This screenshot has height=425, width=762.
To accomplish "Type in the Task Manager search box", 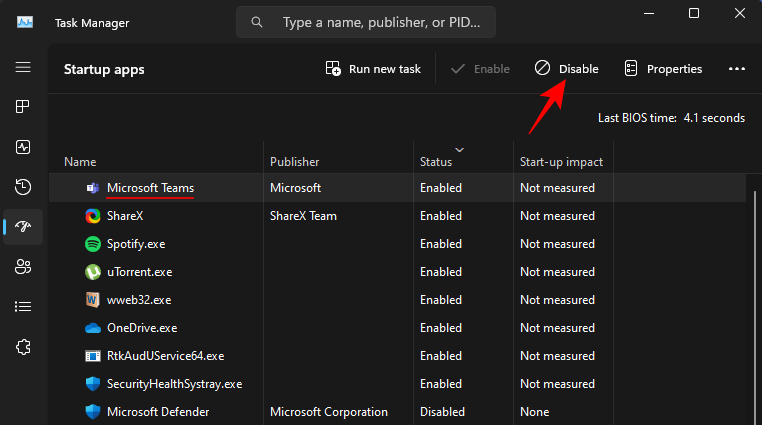I will (380, 21).
